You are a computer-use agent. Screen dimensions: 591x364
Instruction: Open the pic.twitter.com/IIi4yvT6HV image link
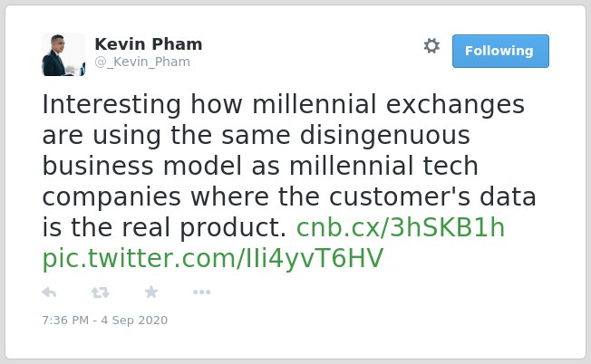coord(213,259)
